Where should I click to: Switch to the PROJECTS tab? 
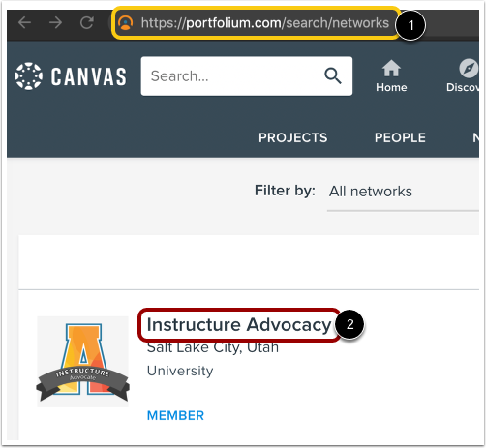point(293,137)
